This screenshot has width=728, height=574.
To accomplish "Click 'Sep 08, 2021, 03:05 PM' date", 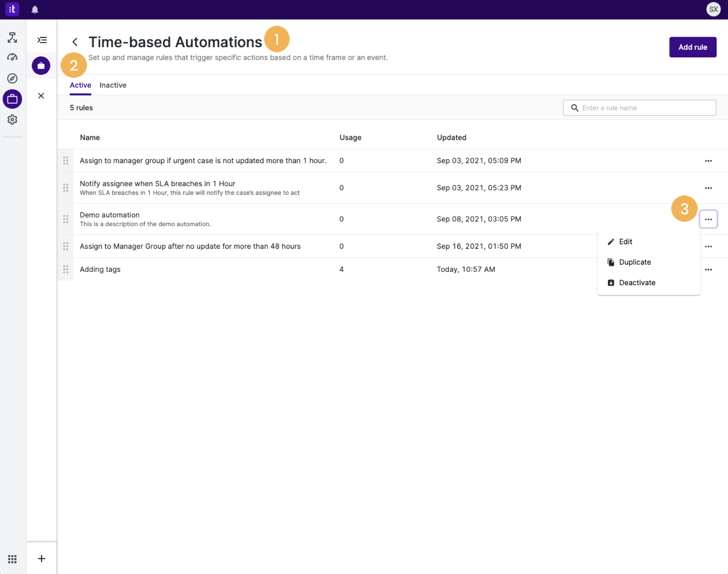I will [479, 219].
